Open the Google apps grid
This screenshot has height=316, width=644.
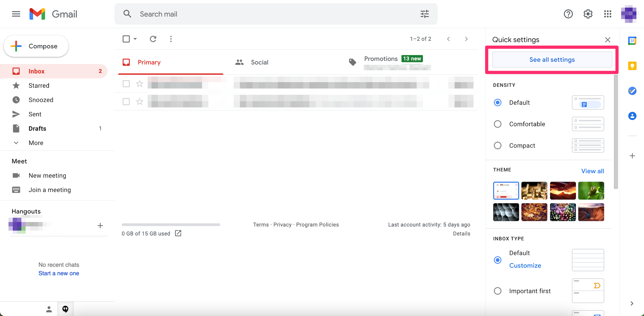click(x=608, y=14)
